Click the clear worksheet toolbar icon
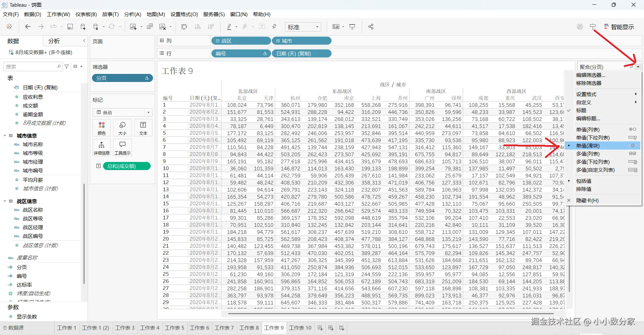 point(163,27)
